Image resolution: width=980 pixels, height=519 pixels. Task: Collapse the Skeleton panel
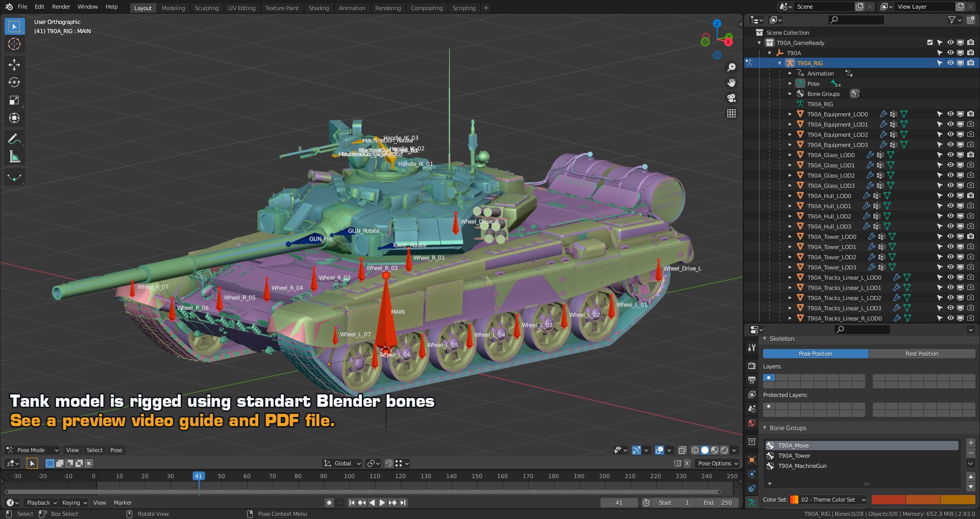(765, 339)
